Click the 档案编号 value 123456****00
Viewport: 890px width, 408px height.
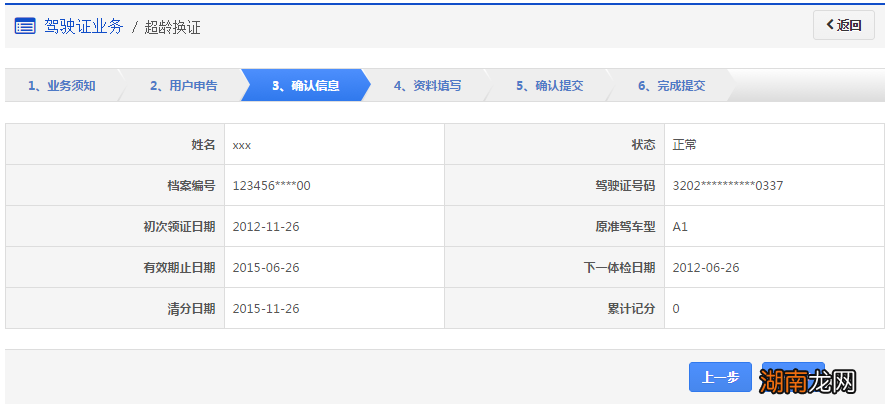point(271,186)
